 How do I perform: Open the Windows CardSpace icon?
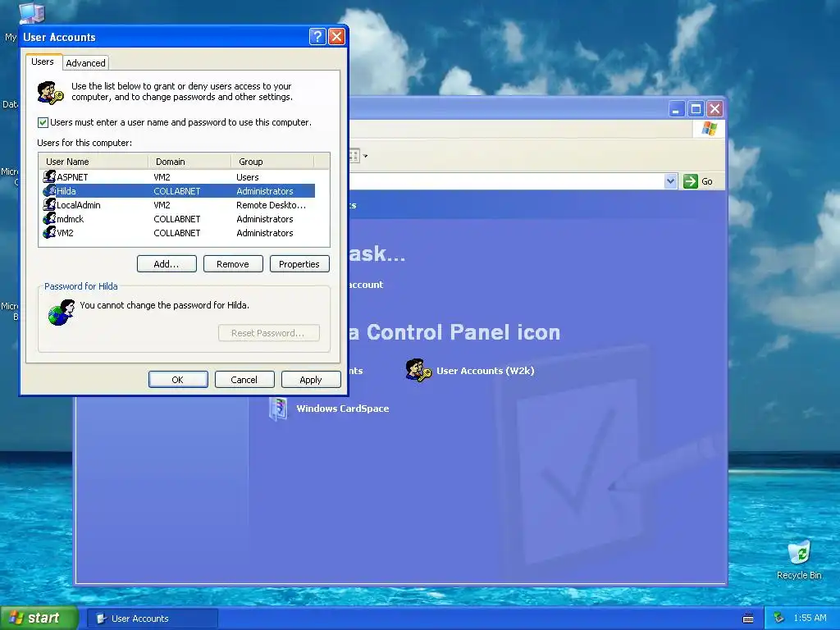278,409
